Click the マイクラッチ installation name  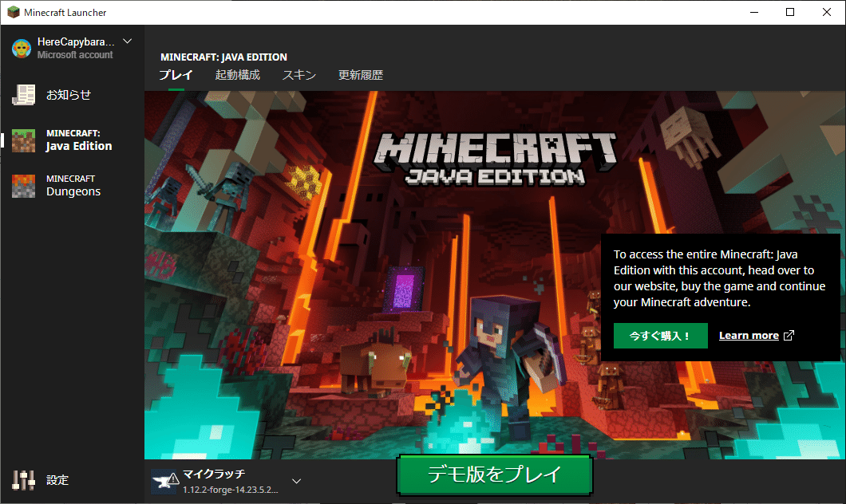click(x=214, y=474)
